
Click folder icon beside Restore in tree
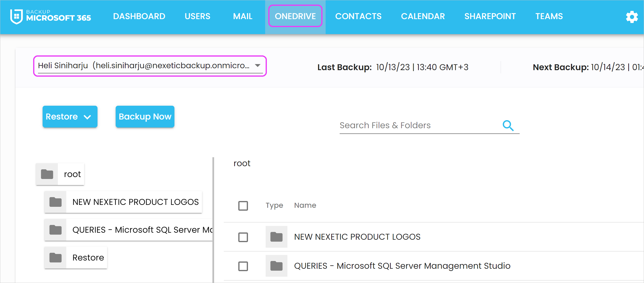(55, 257)
